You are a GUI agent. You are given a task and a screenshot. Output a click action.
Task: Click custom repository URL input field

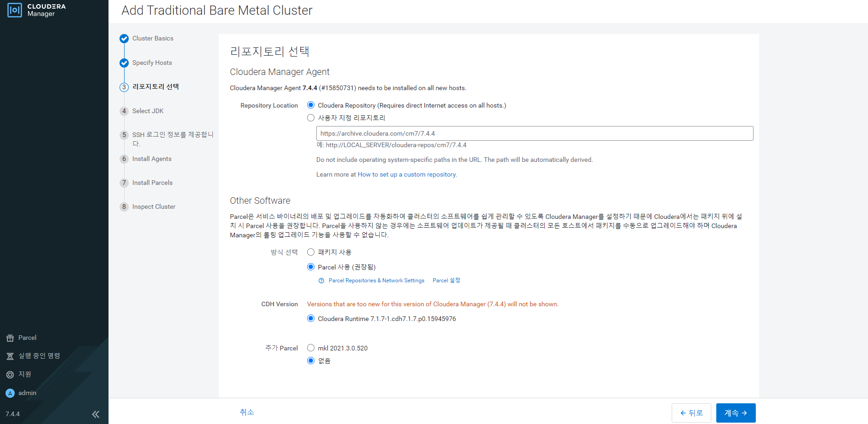pyautogui.click(x=535, y=133)
